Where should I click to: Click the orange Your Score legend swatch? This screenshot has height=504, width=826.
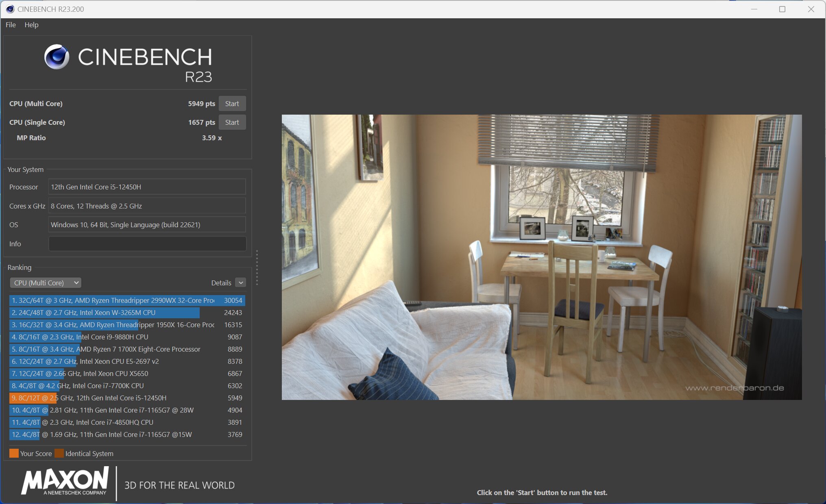[14, 453]
